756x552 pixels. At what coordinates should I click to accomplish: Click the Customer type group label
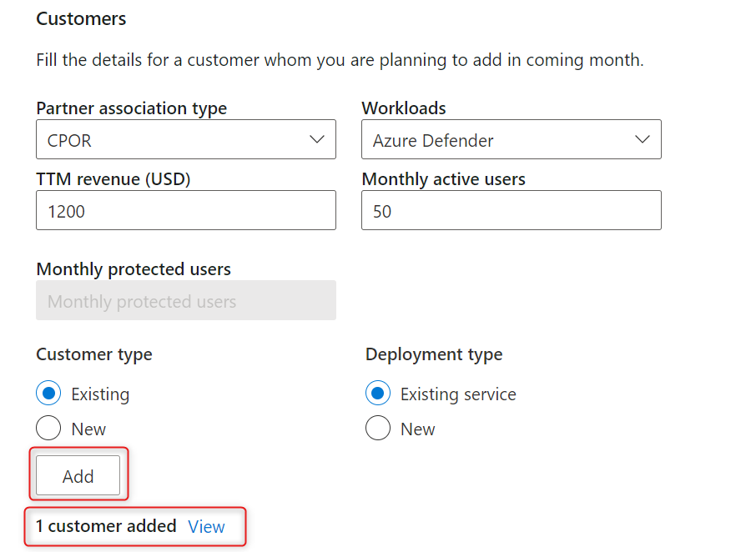point(93,354)
